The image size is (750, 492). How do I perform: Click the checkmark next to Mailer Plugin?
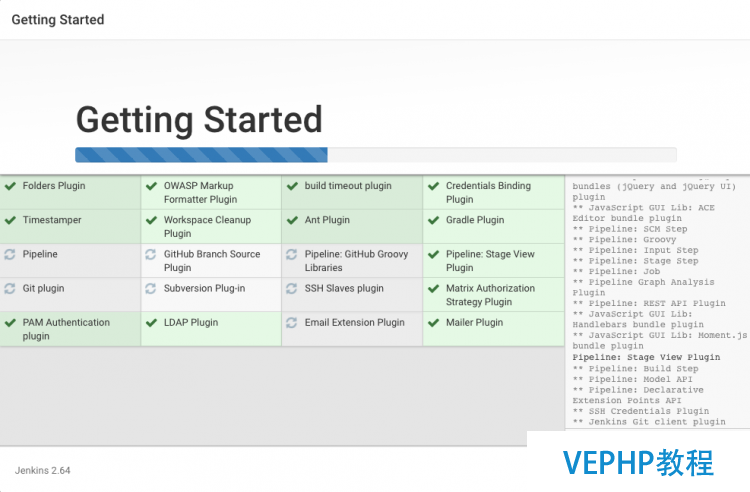pos(433,323)
